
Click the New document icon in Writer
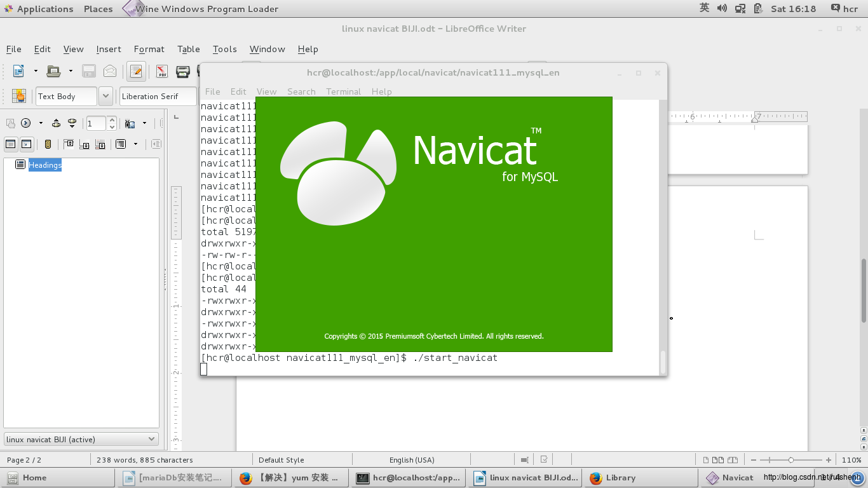tap(18, 71)
